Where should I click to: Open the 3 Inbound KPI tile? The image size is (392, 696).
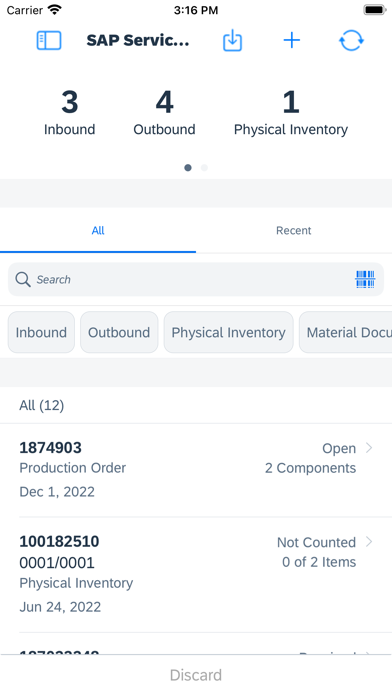pos(69,113)
